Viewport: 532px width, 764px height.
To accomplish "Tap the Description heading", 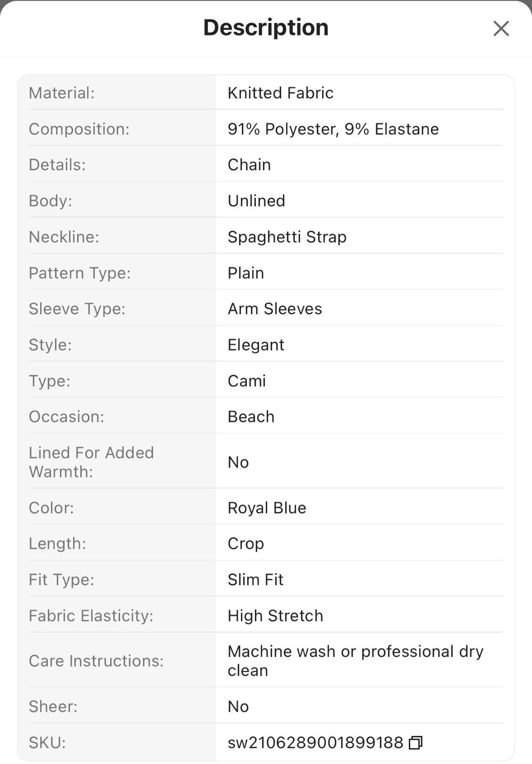I will [266, 28].
